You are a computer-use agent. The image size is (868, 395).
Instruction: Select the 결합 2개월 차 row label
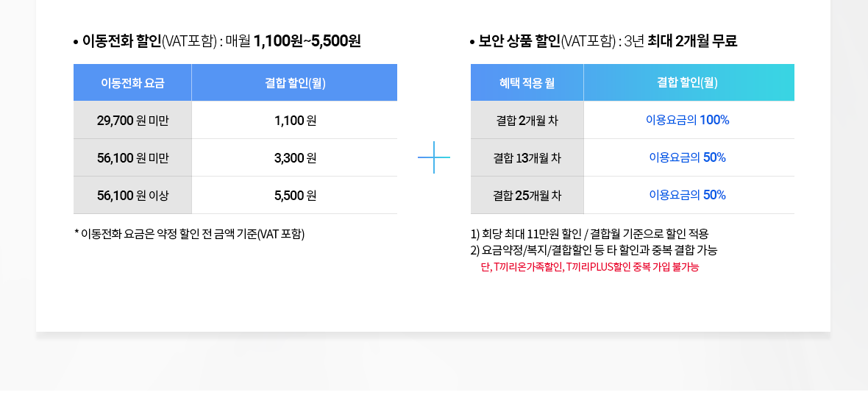pos(527,121)
